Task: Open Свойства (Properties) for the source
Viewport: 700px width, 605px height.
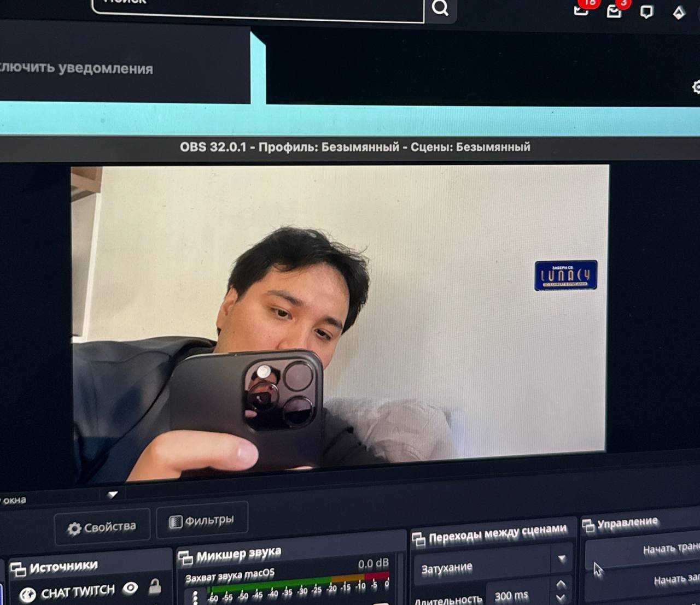Action: pyautogui.click(x=102, y=527)
